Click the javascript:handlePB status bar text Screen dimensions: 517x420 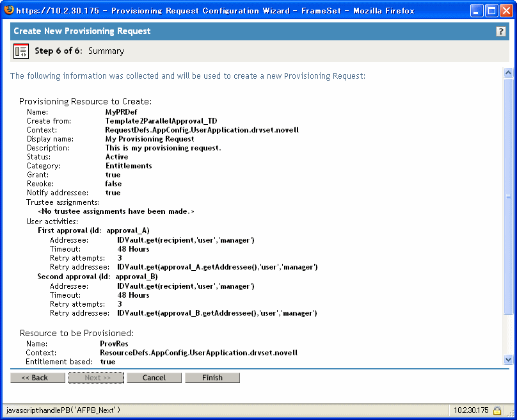point(63,410)
